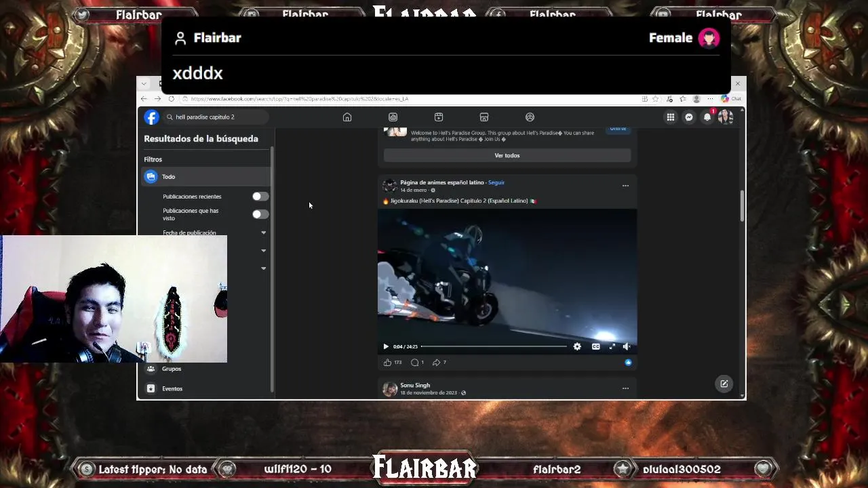Click in the Facebook search field
Image resolution: width=868 pixels, height=488 pixels.
[x=216, y=117]
